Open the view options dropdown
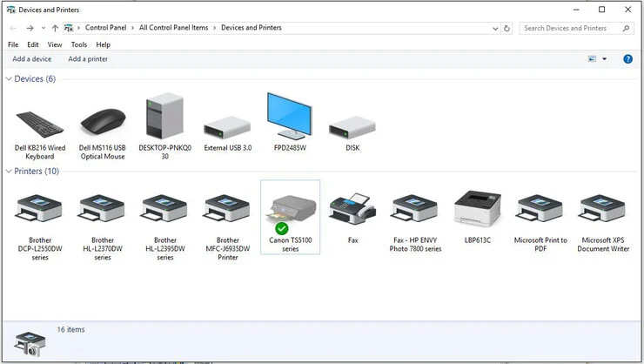644x364 pixels. [605, 59]
